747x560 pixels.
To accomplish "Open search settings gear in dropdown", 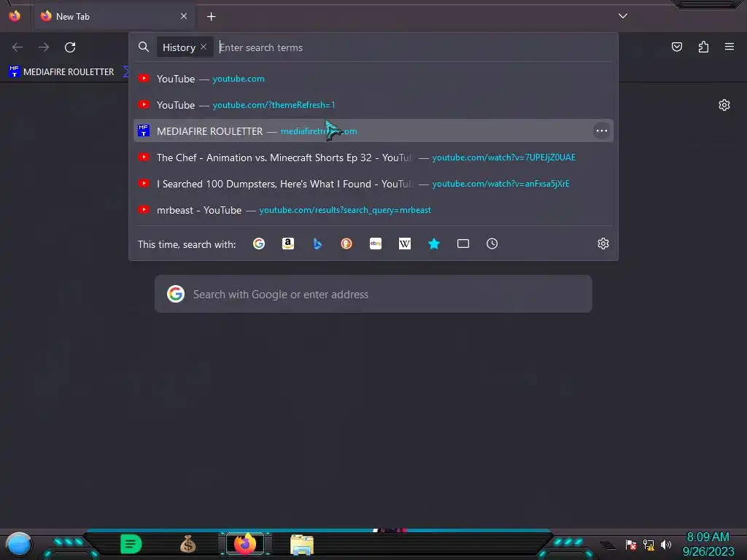I will pyautogui.click(x=603, y=244).
